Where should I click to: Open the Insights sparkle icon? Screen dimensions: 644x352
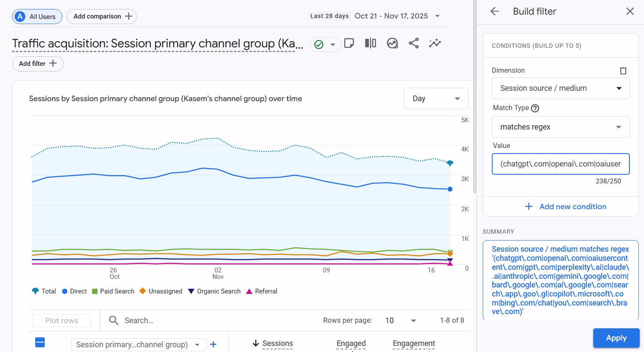coord(435,43)
